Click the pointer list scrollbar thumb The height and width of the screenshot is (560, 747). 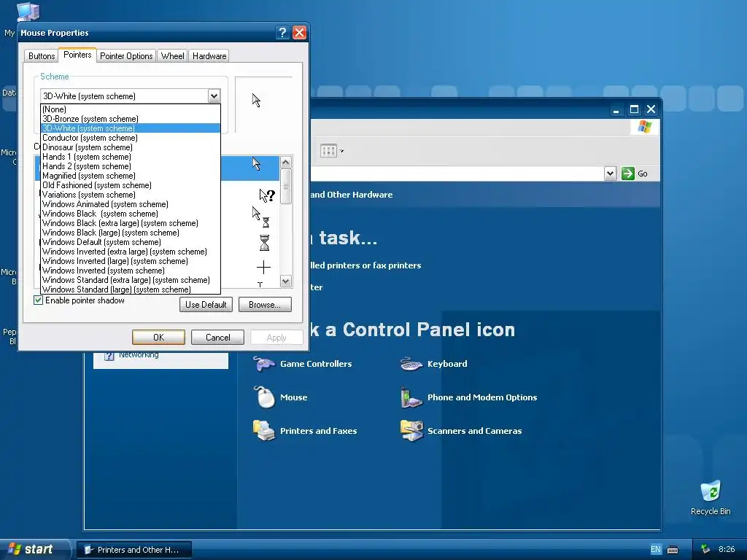tap(286, 186)
